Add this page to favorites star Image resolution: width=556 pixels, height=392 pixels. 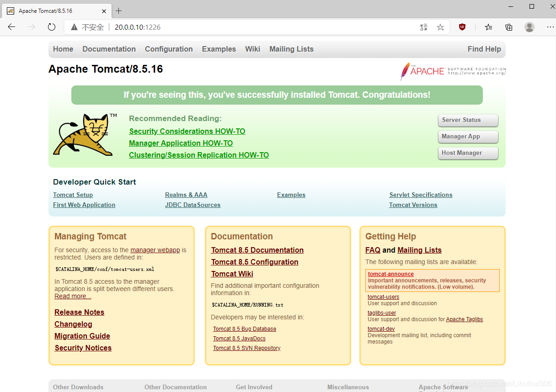pyautogui.click(x=440, y=27)
